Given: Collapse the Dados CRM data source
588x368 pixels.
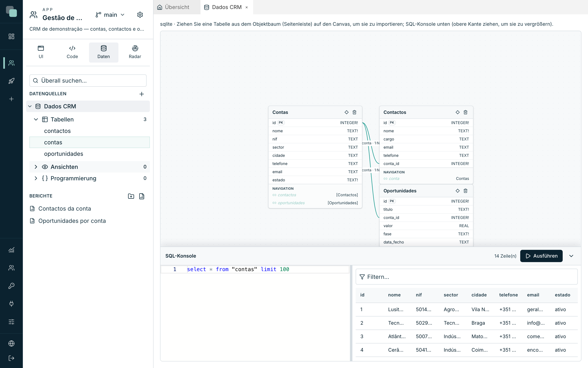Looking at the screenshot, I should tap(30, 106).
